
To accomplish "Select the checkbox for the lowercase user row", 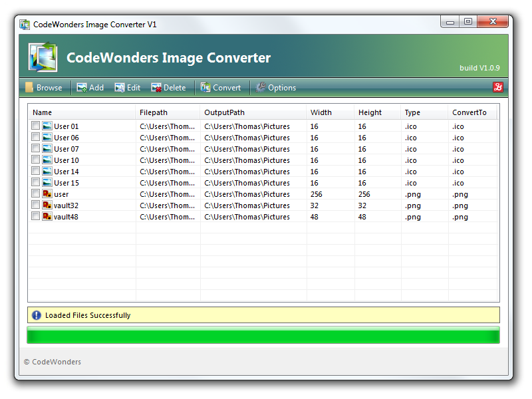I will pyautogui.click(x=36, y=194).
